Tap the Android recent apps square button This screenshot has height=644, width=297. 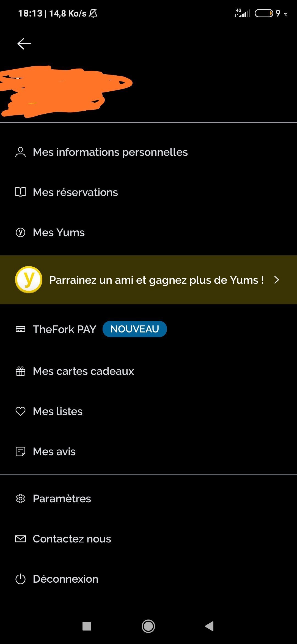(x=87, y=626)
